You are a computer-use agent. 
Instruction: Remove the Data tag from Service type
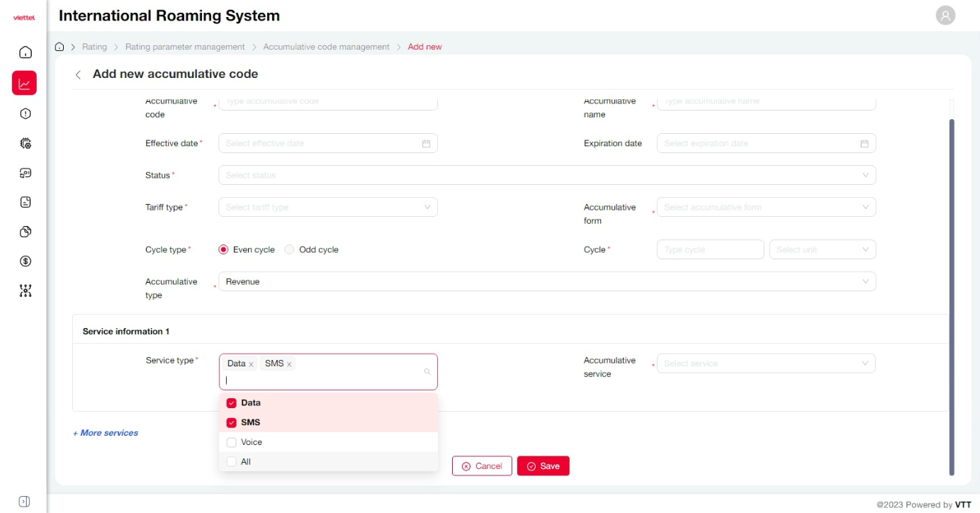(x=251, y=364)
